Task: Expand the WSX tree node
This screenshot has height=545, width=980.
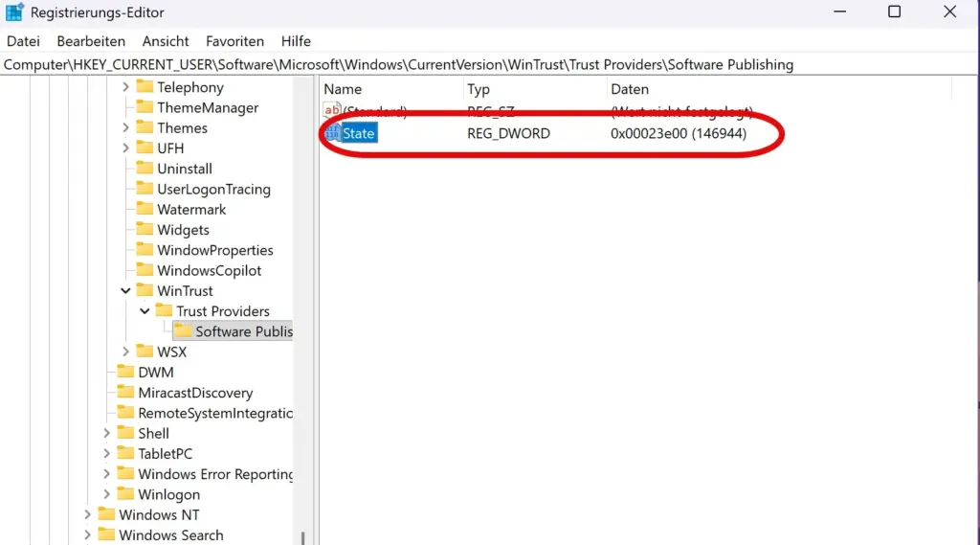Action: coord(125,352)
